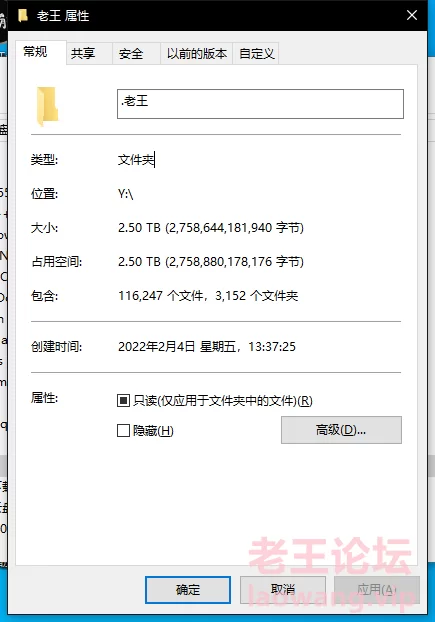Confirm with the 确定 button

188,589
